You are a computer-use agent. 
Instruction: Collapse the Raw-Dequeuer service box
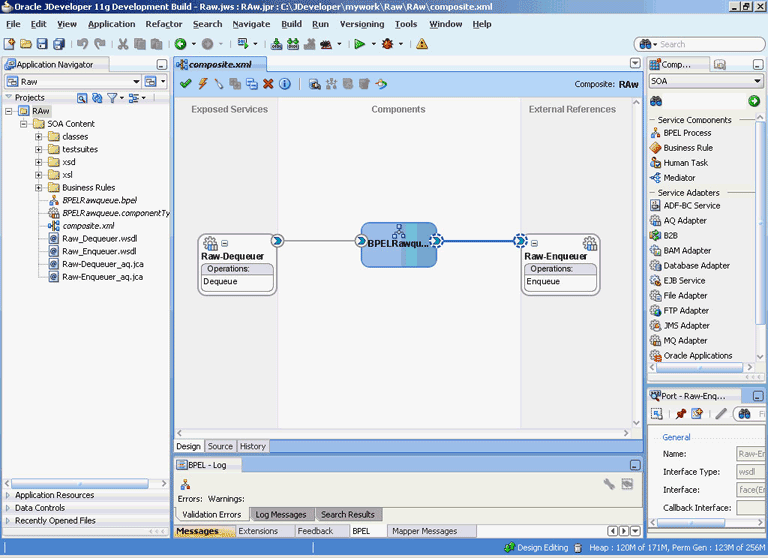pyautogui.click(x=224, y=243)
